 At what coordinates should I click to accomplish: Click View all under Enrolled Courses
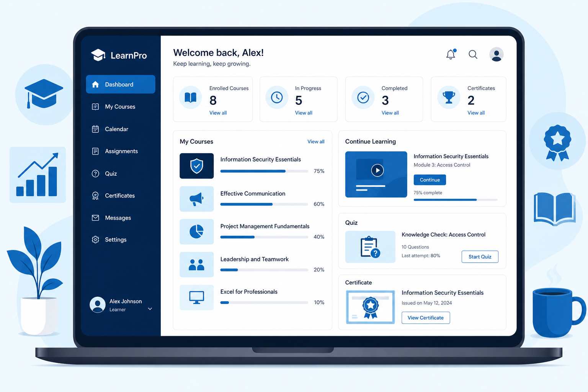(x=218, y=113)
